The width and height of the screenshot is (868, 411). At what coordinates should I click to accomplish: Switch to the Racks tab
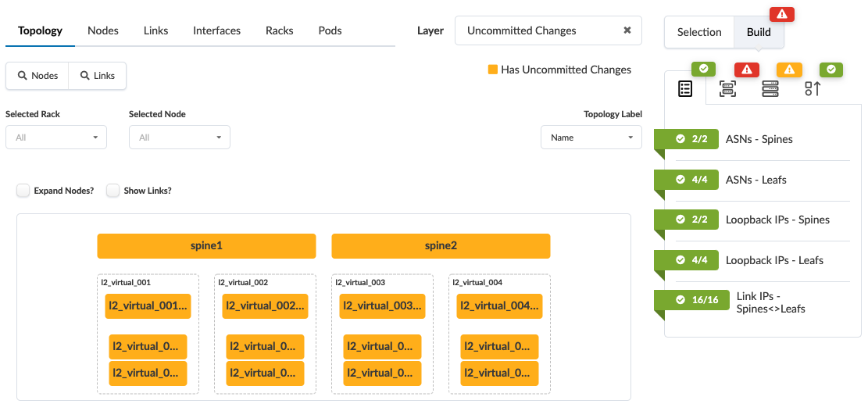279,30
